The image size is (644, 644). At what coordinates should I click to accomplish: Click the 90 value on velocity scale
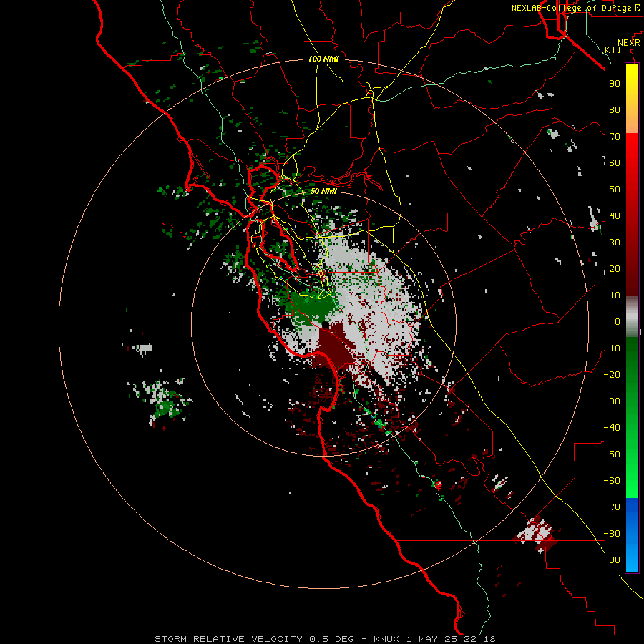[615, 84]
